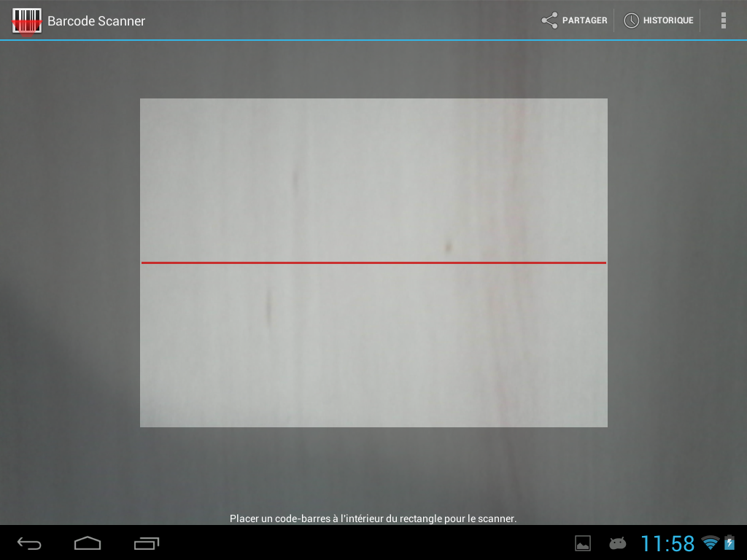Tap the Android back navigation button
This screenshot has width=747, height=560.
tap(29, 543)
